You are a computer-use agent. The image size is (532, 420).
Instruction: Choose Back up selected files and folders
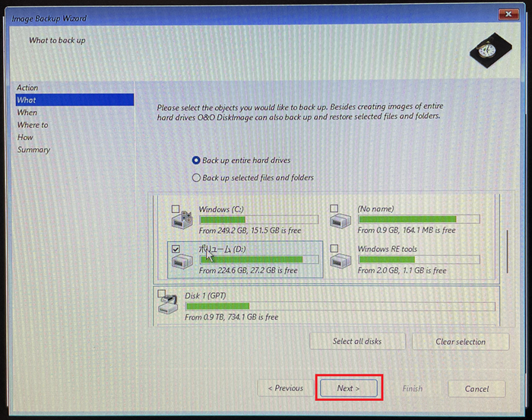coord(196,177)
